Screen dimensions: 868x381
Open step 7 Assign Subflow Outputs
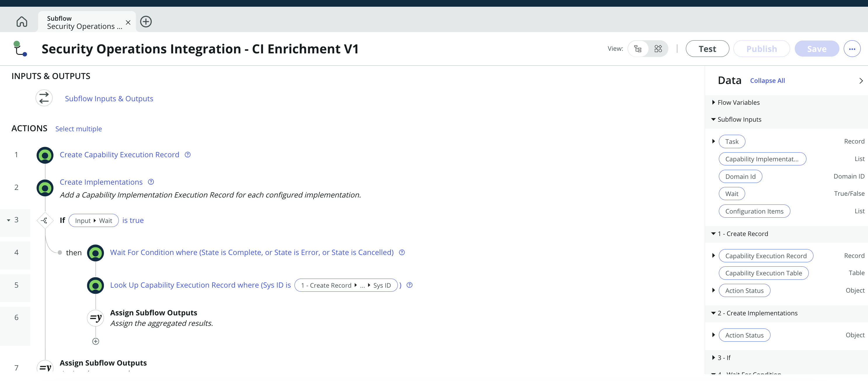tap(103, 363)
